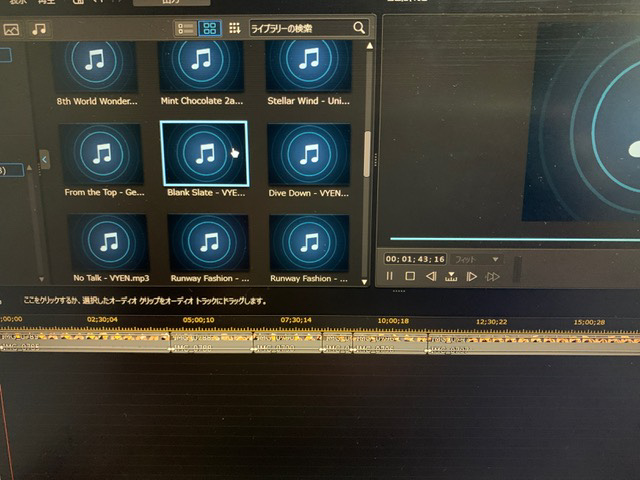The image size is (640, 480).
Task: Click the add-to-audio-track hint text
Action: click(x=145, y=301)
